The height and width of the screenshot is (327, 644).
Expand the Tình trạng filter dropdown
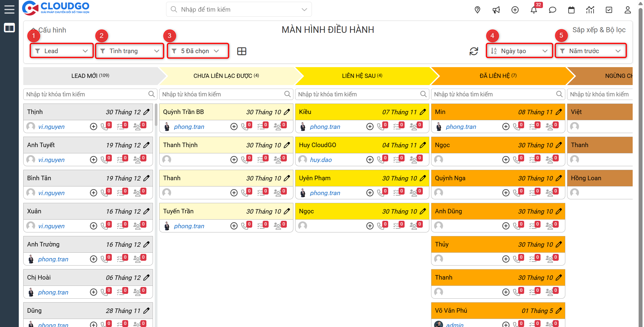click(129, 51)
